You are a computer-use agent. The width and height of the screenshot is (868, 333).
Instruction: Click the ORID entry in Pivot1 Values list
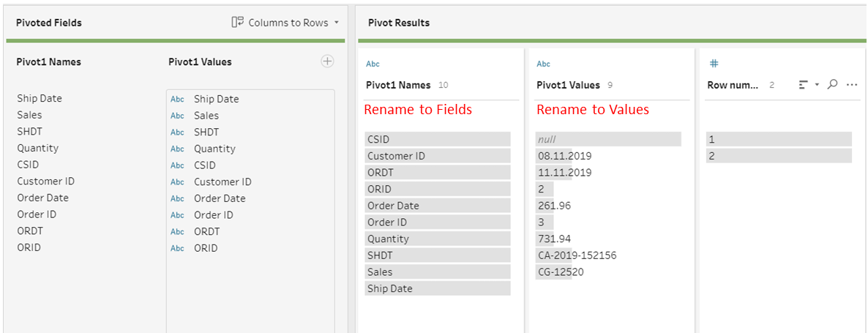click(x=250, y=248)
